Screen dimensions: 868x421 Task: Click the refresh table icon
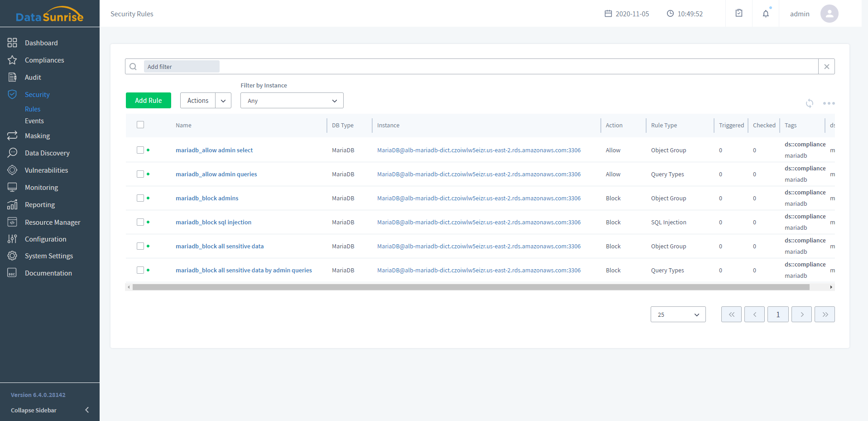pos(810,103)
